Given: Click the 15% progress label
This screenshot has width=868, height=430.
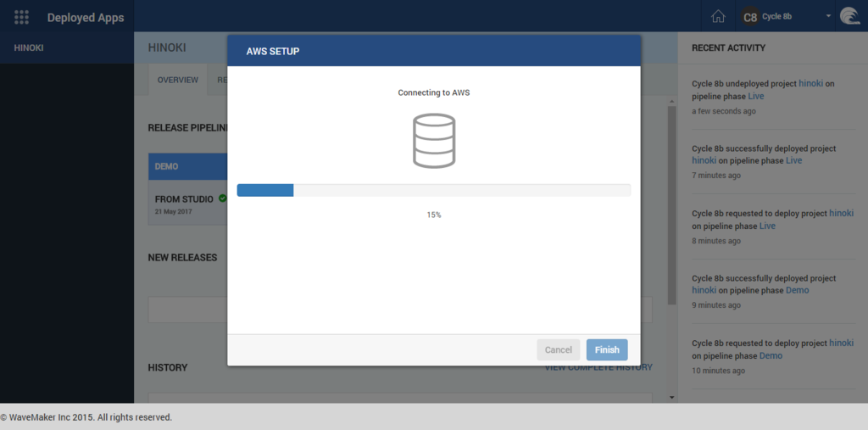Looking at the screenshot, I should point(434,215).
